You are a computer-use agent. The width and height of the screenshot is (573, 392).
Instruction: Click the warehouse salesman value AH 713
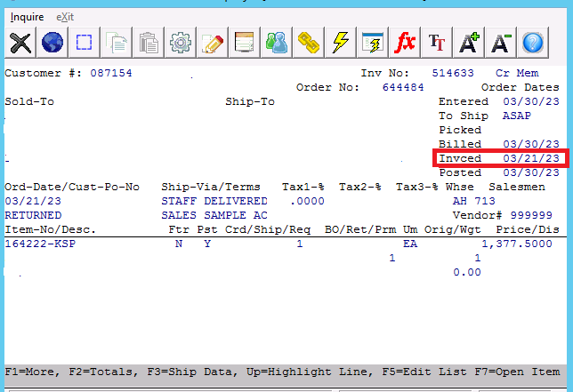pyautogui.click(x=474, y=201)
